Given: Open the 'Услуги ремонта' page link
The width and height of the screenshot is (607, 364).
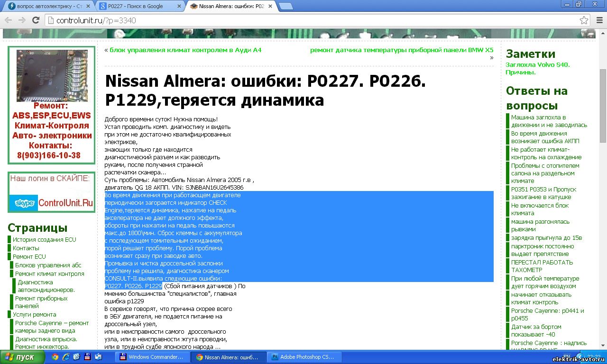Looking at the screenshot, I should (x=35, y=314).
